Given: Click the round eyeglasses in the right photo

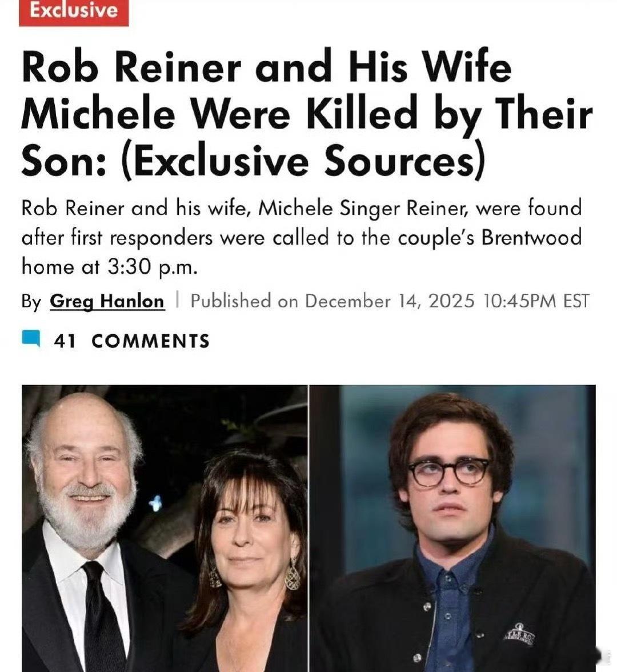Looking at the screenshot, I should point(449,471).
